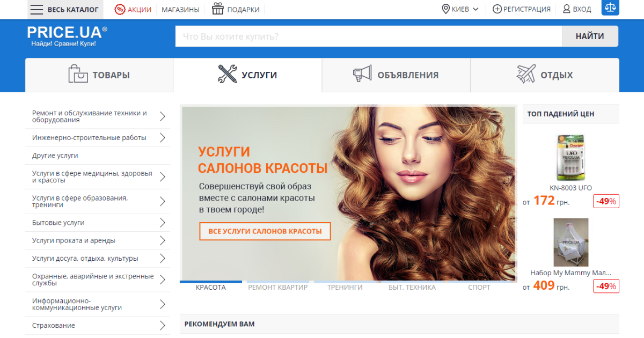Screen dimensions: 644x338
Task: Click the Регистрация link
Action: coord(527,9)
